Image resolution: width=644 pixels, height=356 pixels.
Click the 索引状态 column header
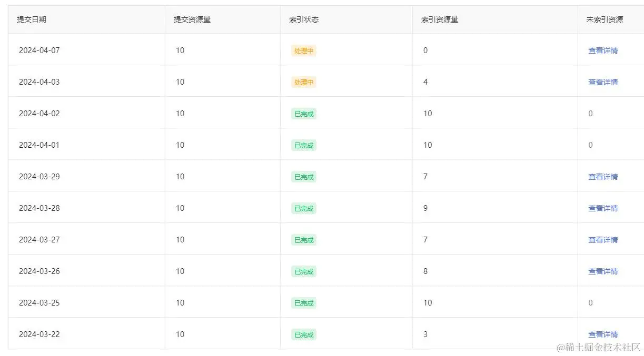303,19
